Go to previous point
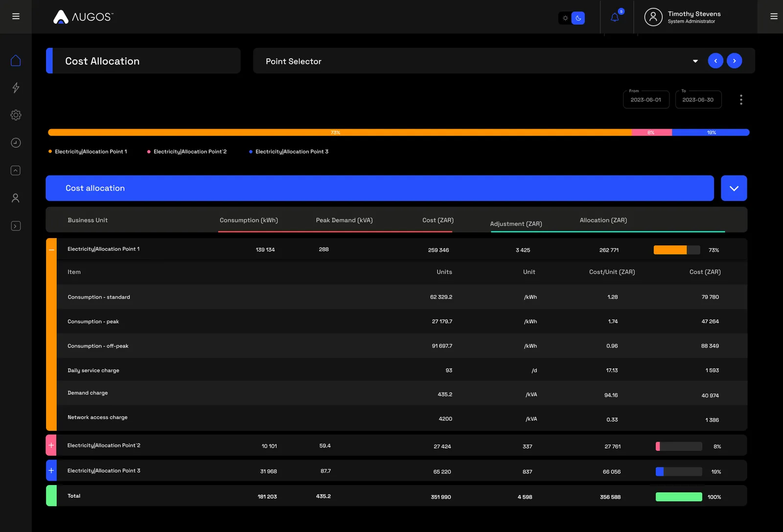The image size is (783, 532). [x=715, y=61]
